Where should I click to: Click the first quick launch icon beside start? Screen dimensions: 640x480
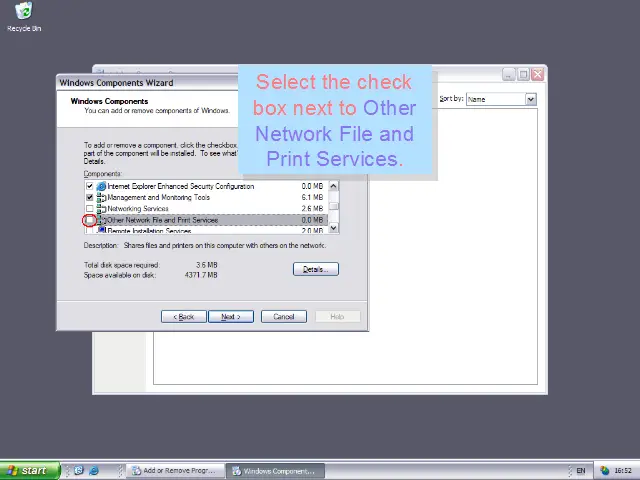click(79, 471)
